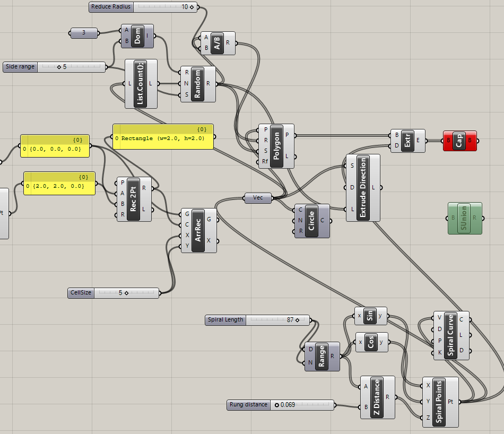Click the Spiral Points component
Viewport: 504px width, 434px height.
[440, 401]
